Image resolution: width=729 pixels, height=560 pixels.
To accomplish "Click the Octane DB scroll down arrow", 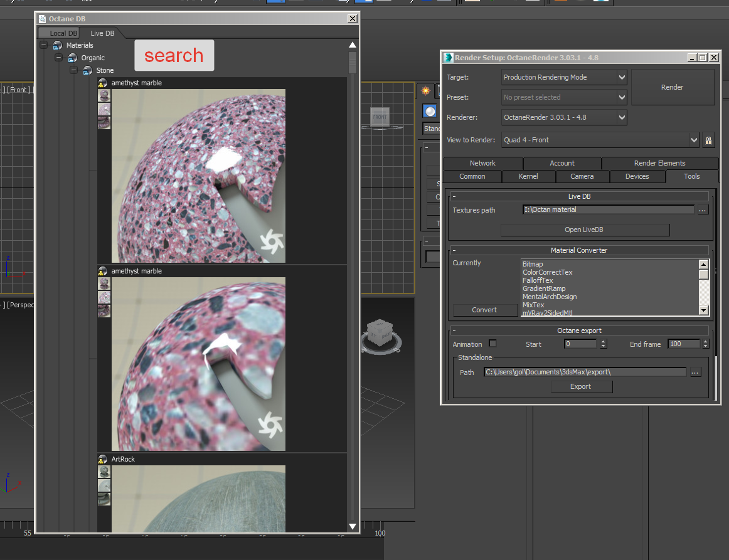I will [353, 527].
